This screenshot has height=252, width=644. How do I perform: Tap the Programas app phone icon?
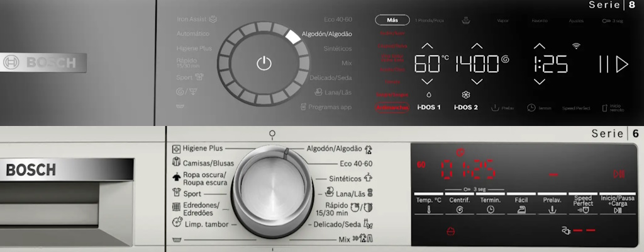click(304, 106)
